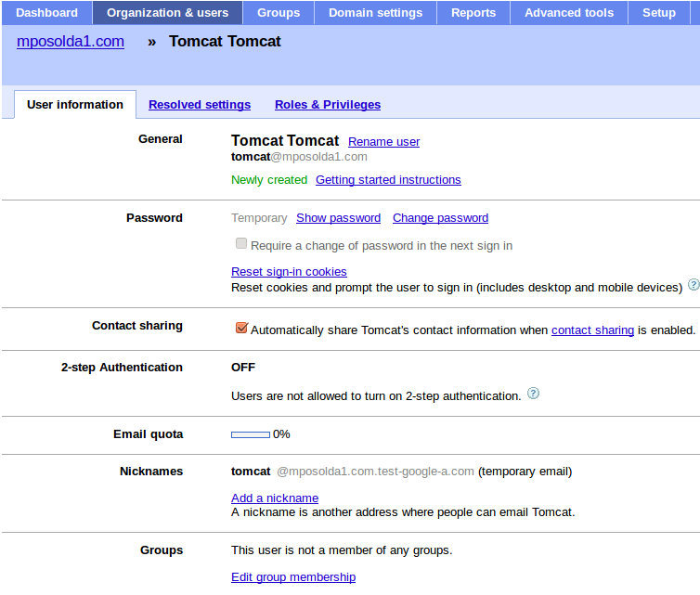Open Domain settings tab

click(375, 13)
